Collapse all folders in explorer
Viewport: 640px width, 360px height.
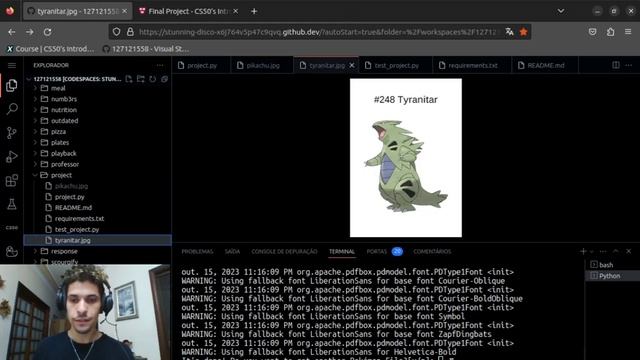(x=164, y=79)
